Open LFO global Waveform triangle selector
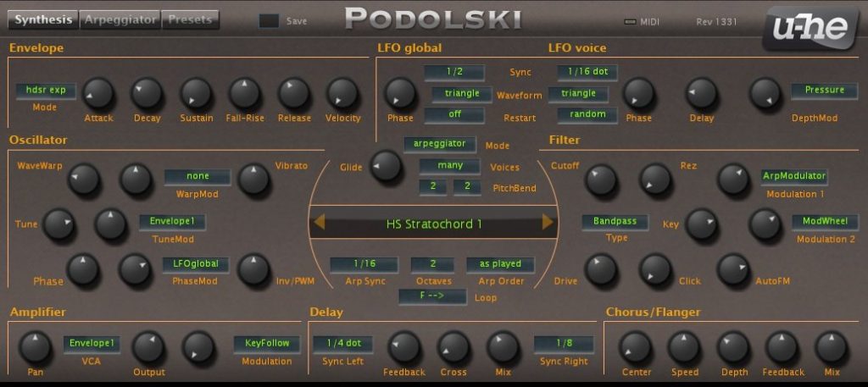The height and width of the screenshot is (387, 868). (462, 94)
